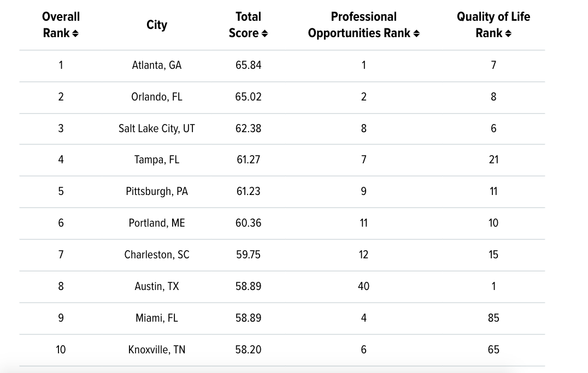Select Salt Lake City, UT row

pyautogui.click(x=157, y=128)
